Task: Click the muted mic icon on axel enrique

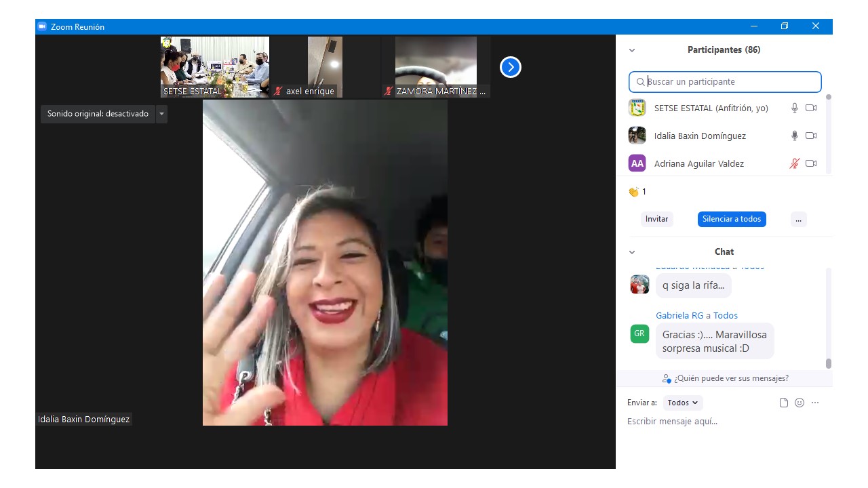Action: (x=278, y=91)
